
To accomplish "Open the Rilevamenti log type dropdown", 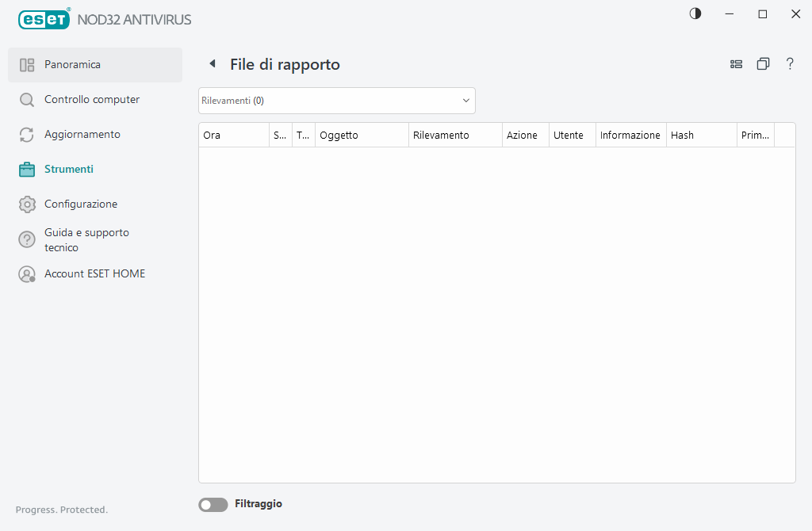I will point(337,101).
